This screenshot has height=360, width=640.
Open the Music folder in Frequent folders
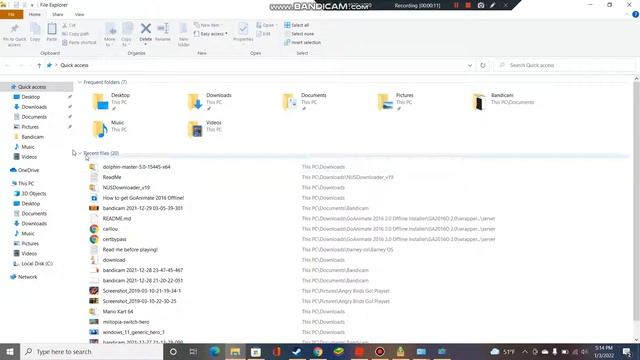click(x=109, y=129)
